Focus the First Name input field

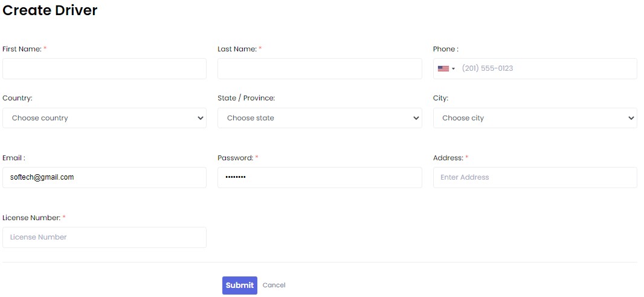point(105,69)
